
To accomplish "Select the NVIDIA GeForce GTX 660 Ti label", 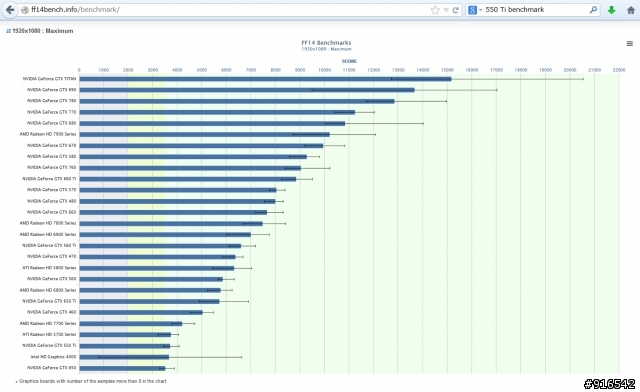I will pos(49,179).
